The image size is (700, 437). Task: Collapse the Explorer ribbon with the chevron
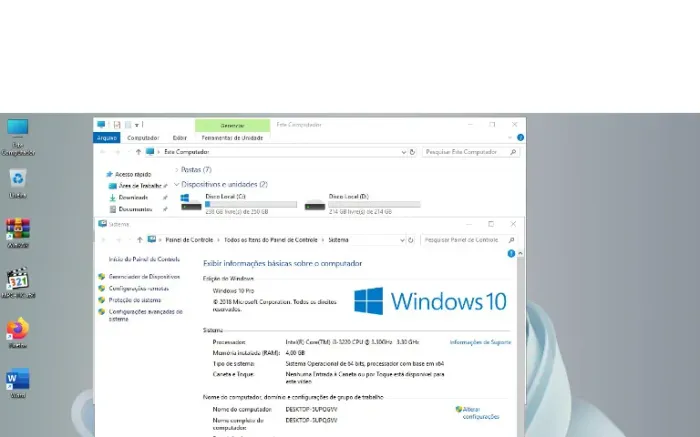[510, 137]
